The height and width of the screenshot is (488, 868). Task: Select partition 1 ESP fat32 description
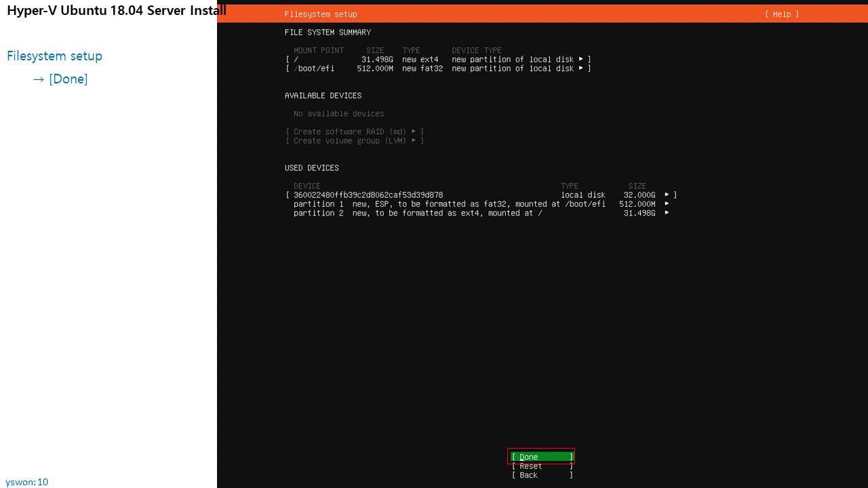450,204
